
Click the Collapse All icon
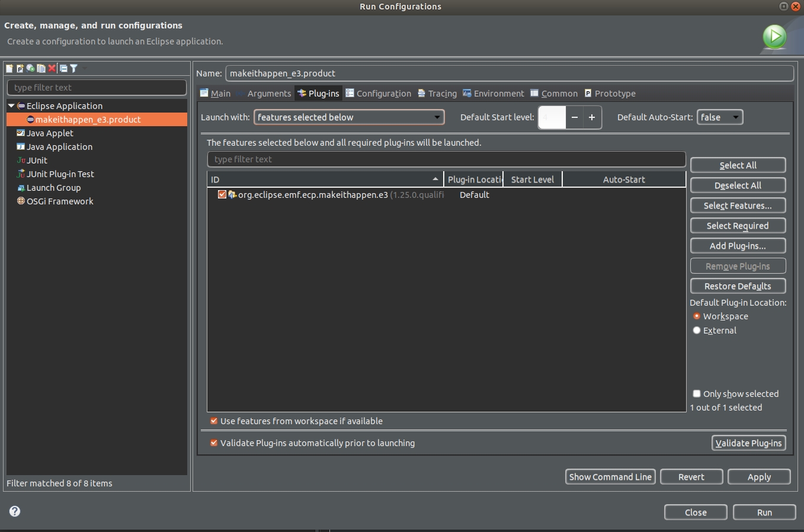coord(63,68)
